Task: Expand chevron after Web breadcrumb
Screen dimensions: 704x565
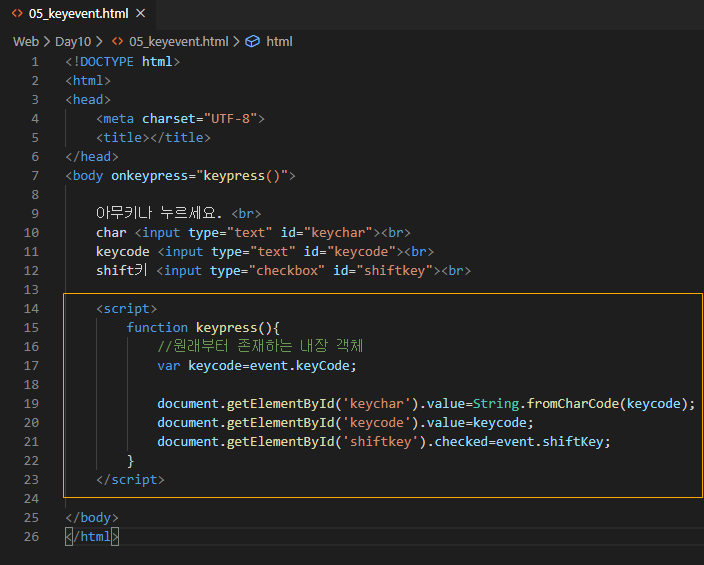Action: coord(47,42)
